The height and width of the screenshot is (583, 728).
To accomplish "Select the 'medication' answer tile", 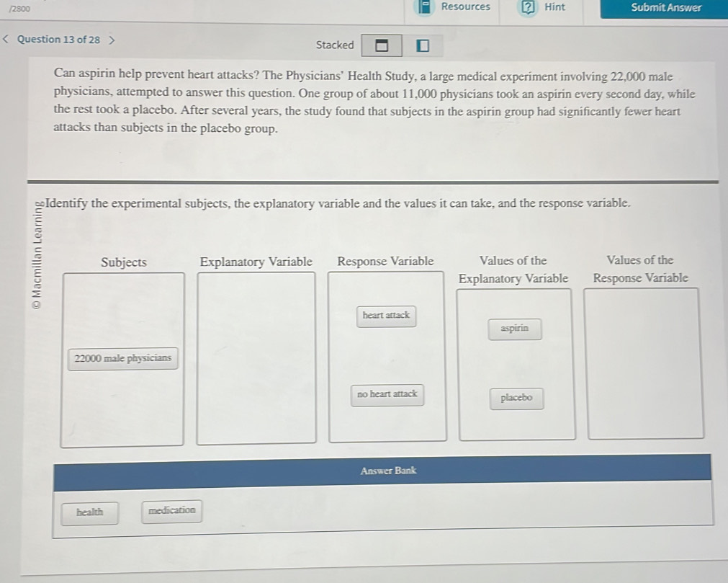I will [171, 511].
